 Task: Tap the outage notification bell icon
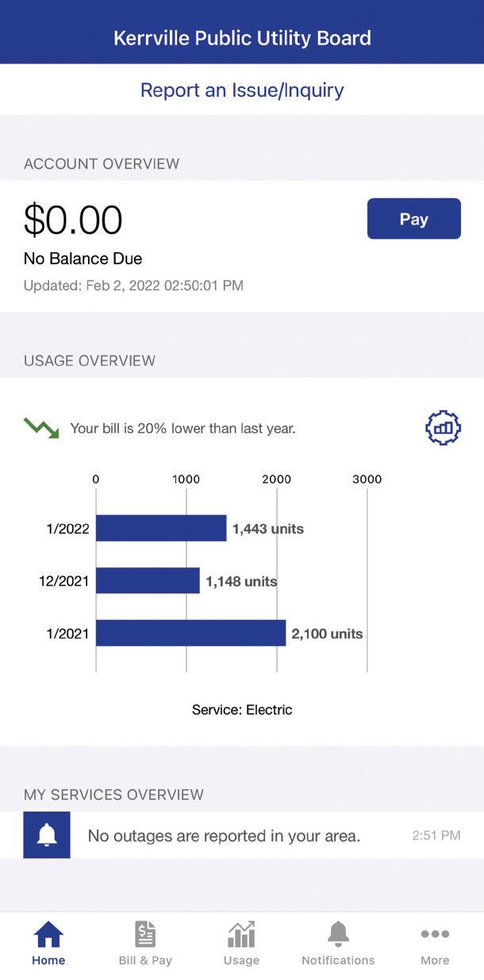point(47,835)
